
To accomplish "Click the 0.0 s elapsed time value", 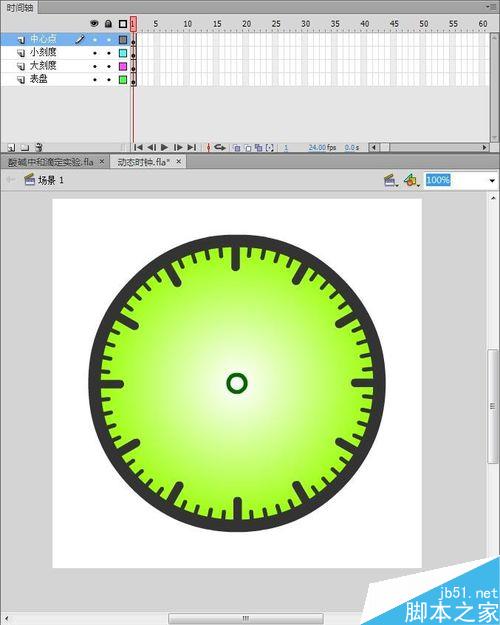I will tap(352, 147).
